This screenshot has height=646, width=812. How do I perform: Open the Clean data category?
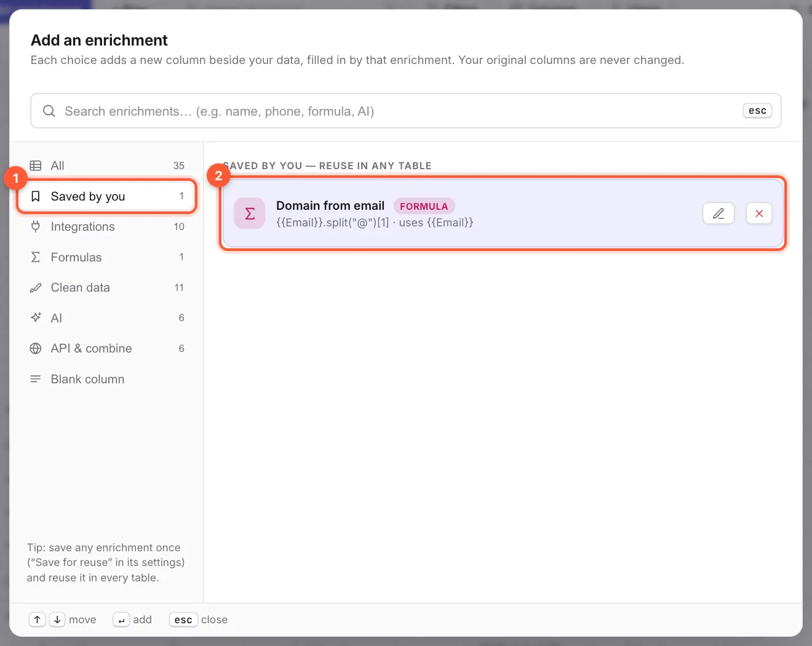[x=107, y=287]
